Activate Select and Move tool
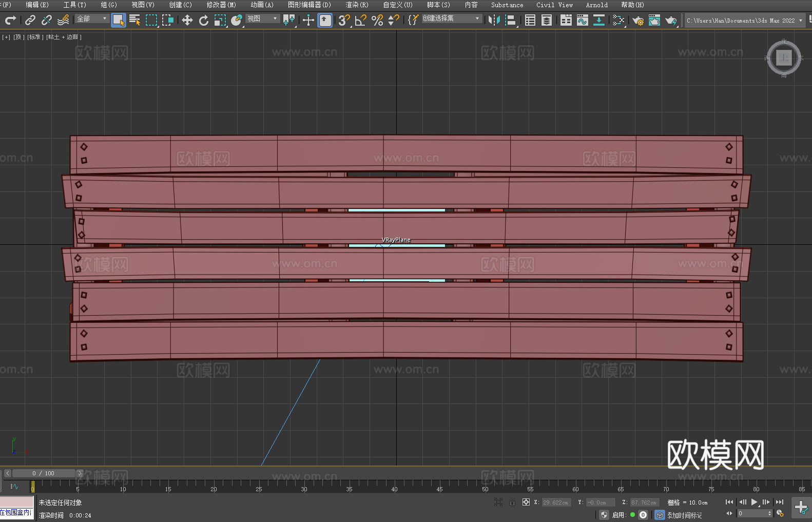Image resolution: width=812 pixels, height=522 pixels. [187, 20]
